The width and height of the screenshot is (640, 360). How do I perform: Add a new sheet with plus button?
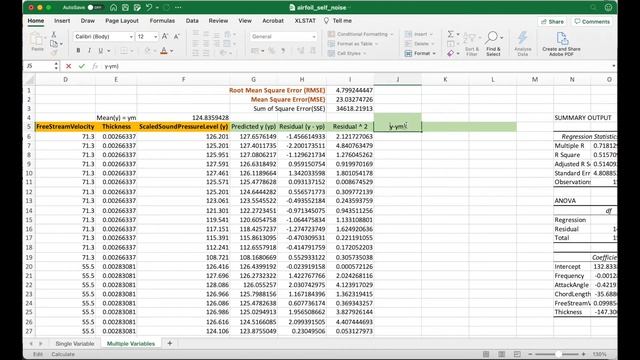[169, 344]
